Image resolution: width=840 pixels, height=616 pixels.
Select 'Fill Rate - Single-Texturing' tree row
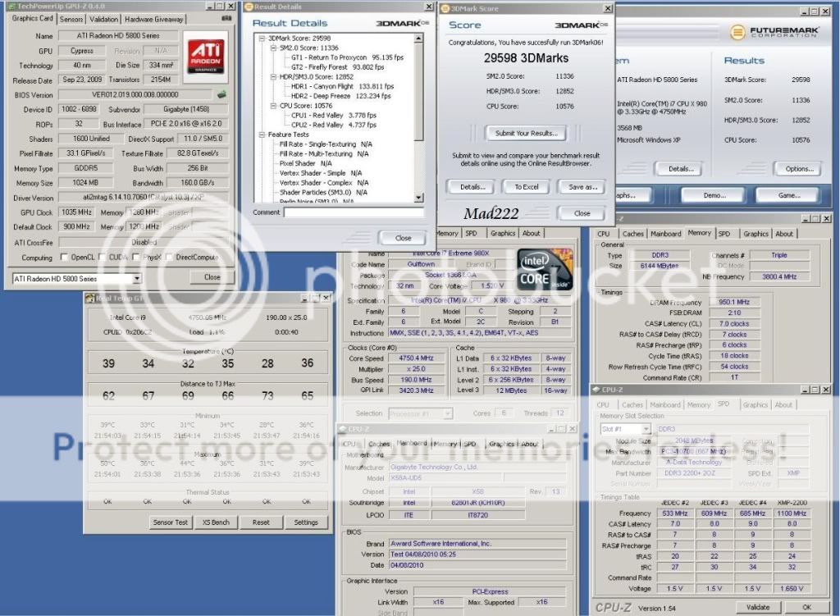click(326, 144)
